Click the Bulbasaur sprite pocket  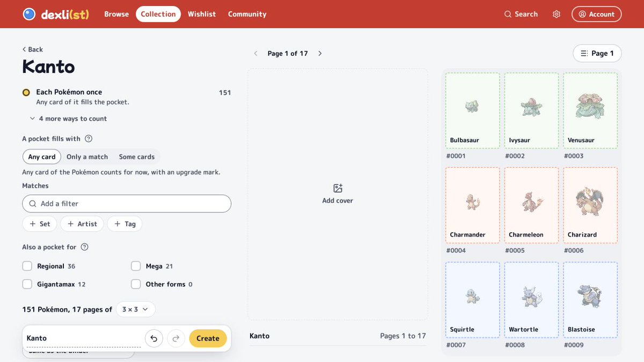473,110
